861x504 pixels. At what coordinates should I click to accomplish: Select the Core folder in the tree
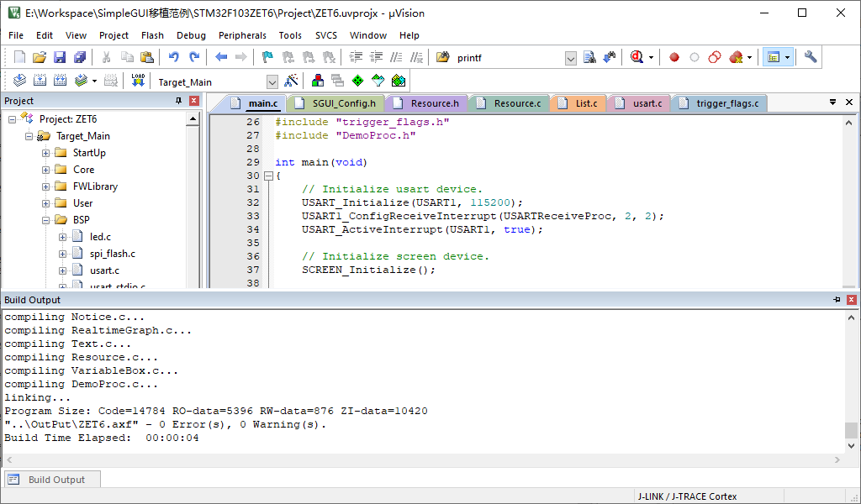[x=83, y=170]
